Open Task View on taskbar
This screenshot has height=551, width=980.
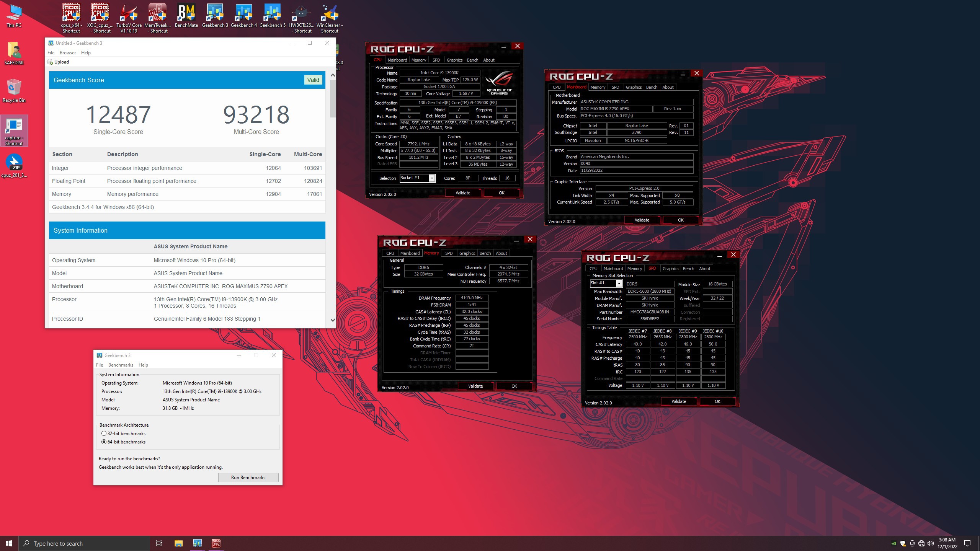coord(159,543)
